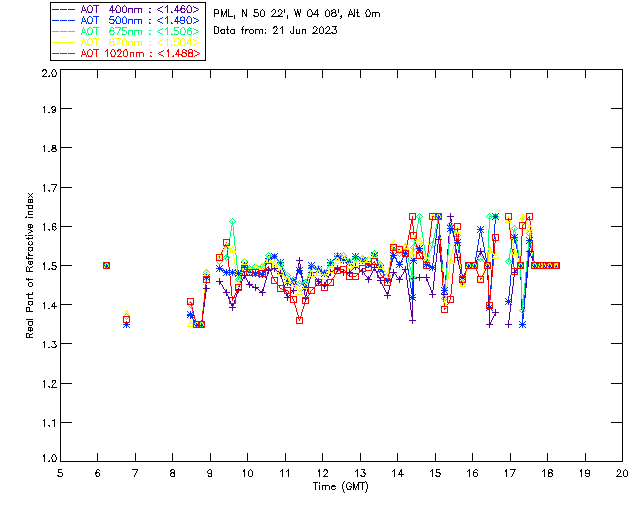The height and width of the screenshot is (512, 640).
Task: Click the x-axis tick label 10
Action: pos(247,473)
